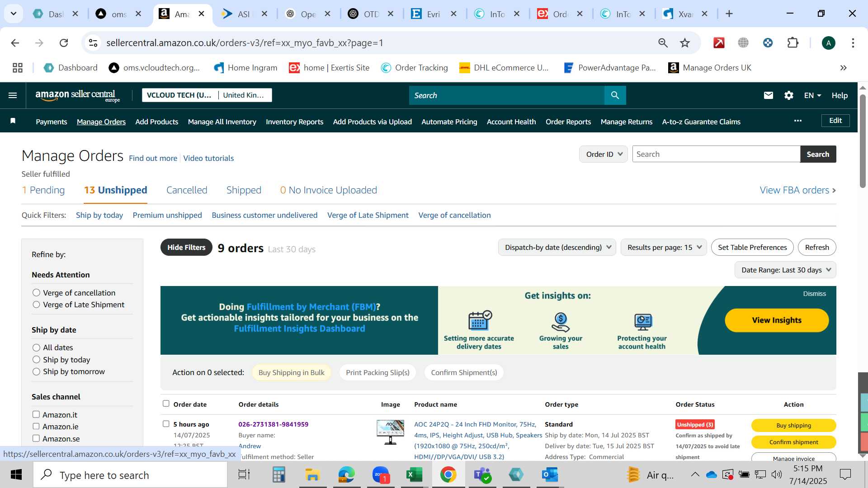Screen dimensions: 868x488
Task: Click the order search input field
Action: [x=716, y=154]
